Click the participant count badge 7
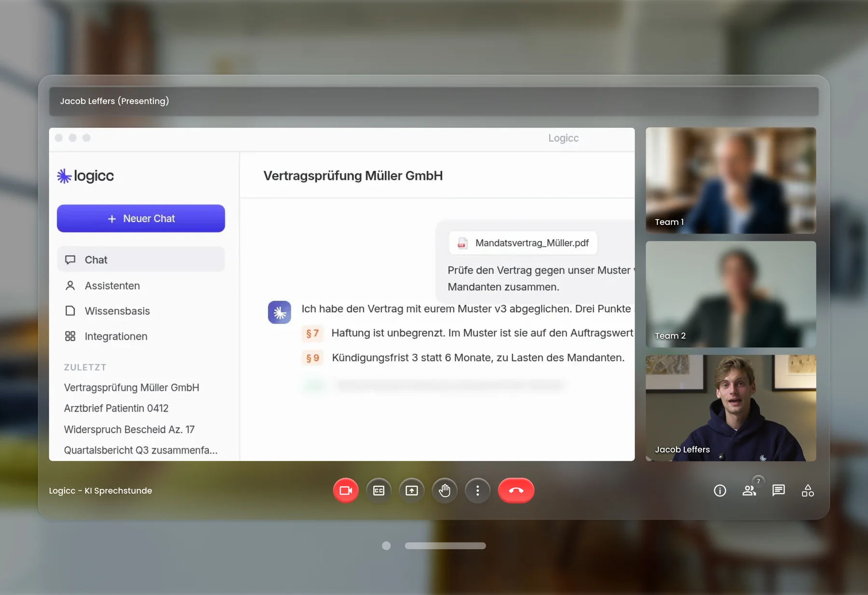 [x=759, y=481]
